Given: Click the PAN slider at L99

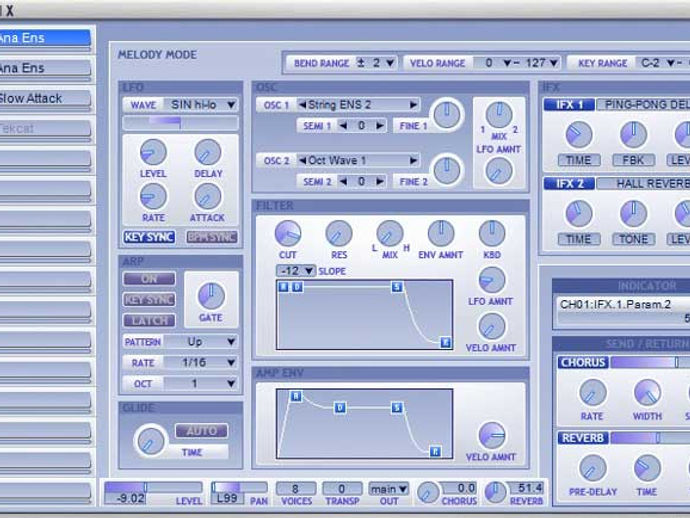Looking at the screenshot, I should coord(239,487).
